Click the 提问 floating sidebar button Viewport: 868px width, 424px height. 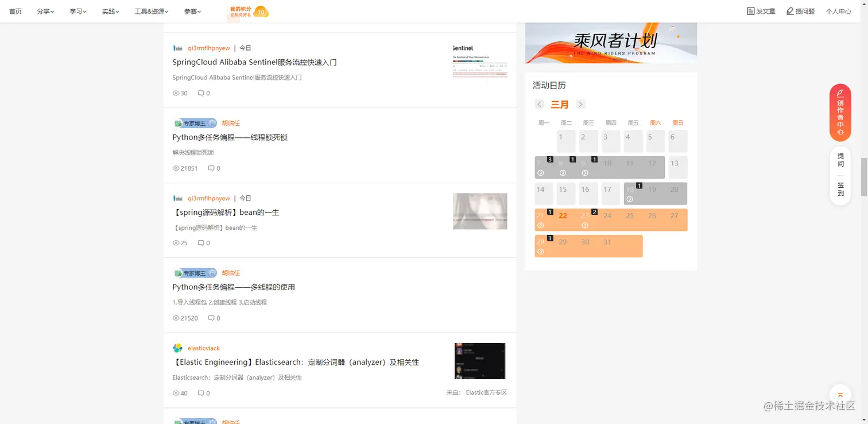point(840,160)
